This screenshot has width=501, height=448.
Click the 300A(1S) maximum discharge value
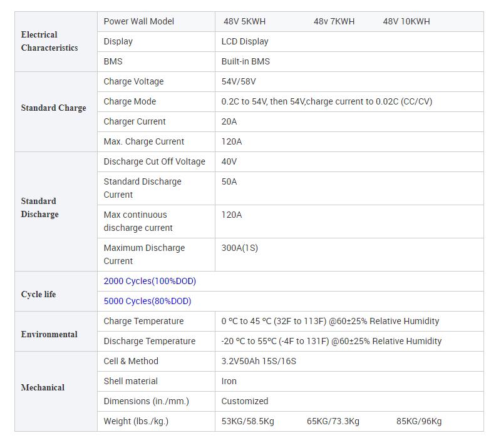[239, 248]
